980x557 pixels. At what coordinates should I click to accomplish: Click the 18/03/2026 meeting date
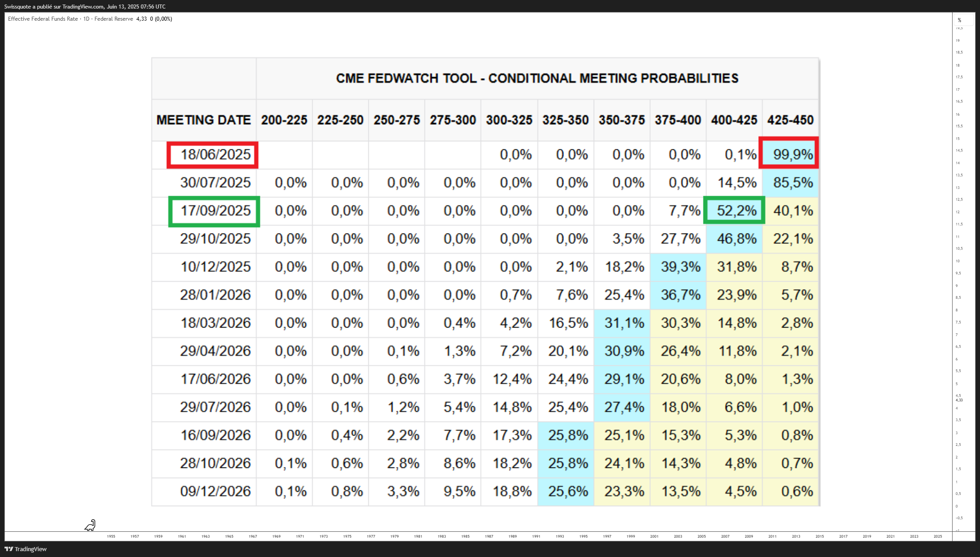[215, 323]
